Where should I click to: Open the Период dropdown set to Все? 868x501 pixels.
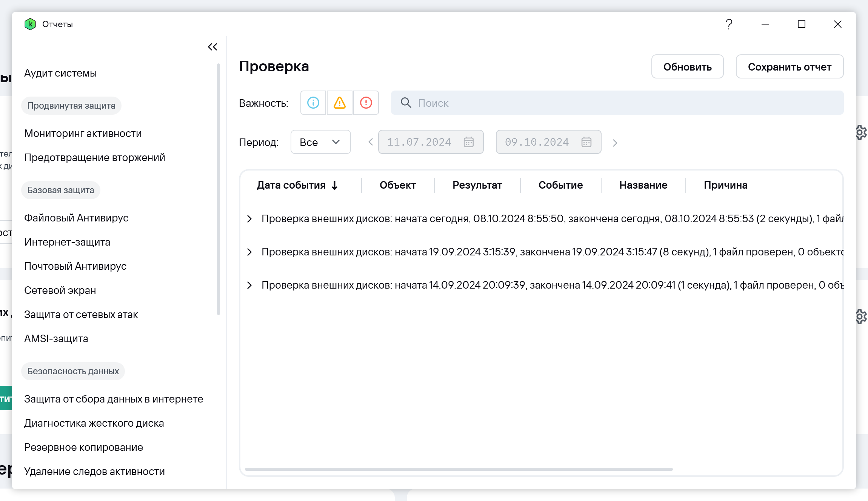tap(320, 142)
